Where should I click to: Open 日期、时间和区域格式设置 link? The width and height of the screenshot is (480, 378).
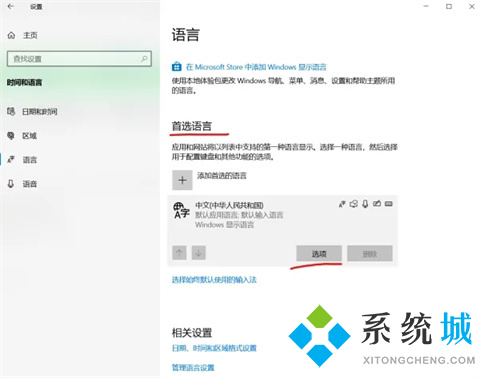click(x=214, y=348)
